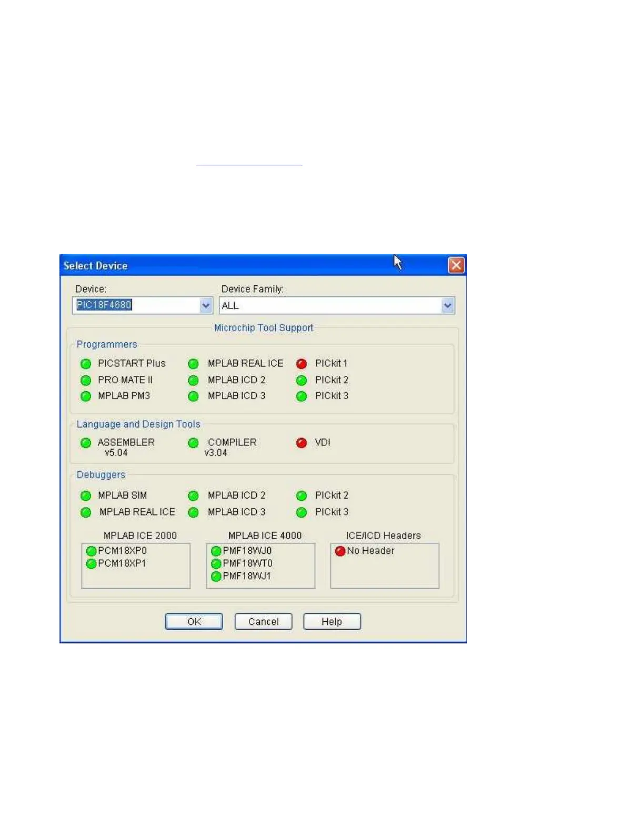Click the Microchip Tool Support heading
644x834 pixels.
tap(264, 328)
